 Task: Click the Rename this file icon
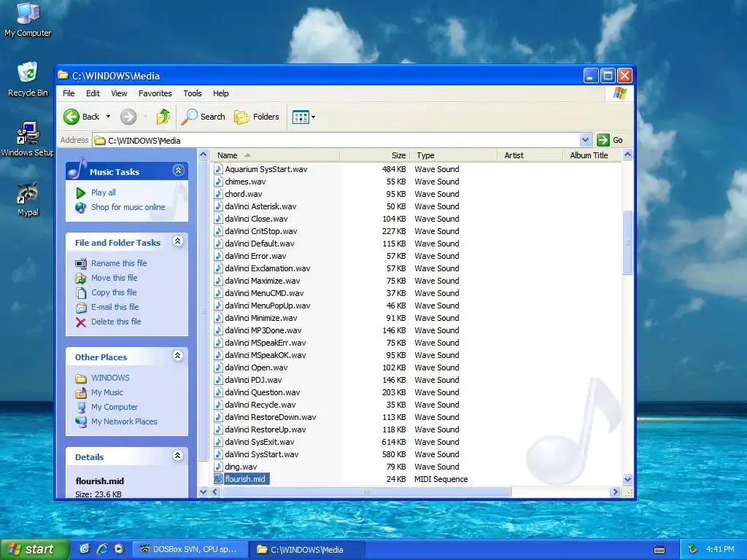click(81, 263)
